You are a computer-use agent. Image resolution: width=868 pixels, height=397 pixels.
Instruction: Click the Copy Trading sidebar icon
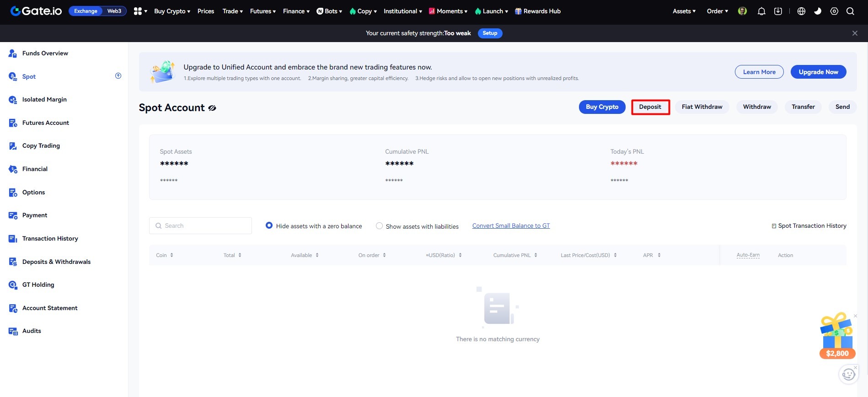point(13,146)
